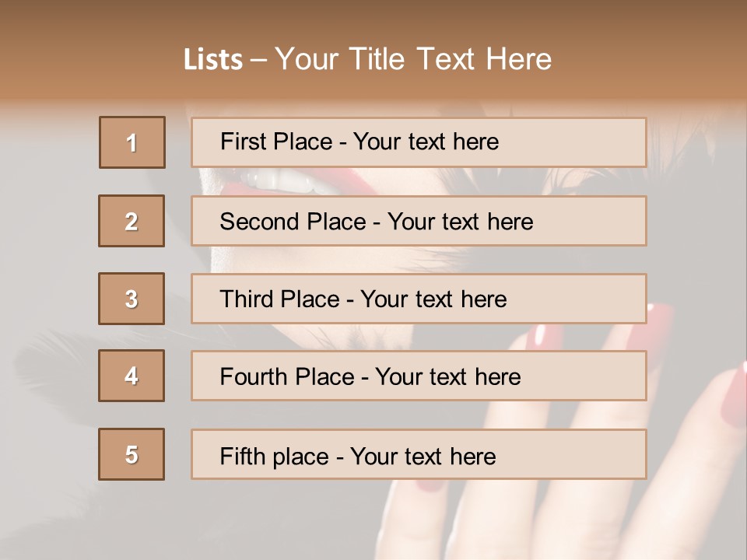Screen dimensions: 747x560
Task: Click the bold word 'Lists' in title
Action: click(212, 60)
